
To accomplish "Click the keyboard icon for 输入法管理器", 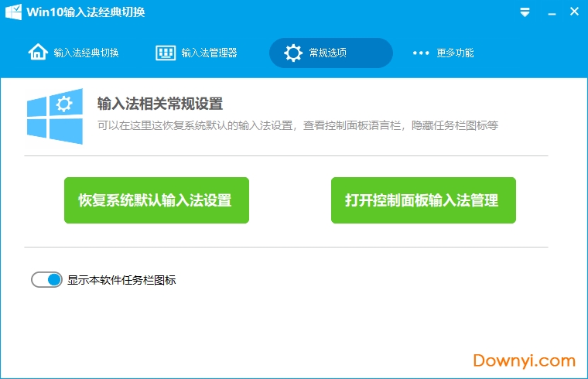I will click(x=165, y=53).
